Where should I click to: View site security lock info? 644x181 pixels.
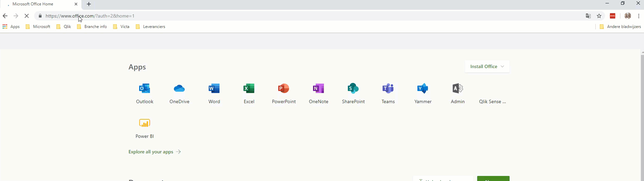click(40, 16)
